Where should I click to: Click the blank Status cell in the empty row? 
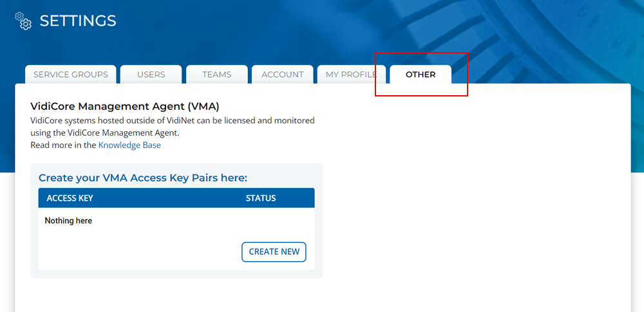[261, 221]
